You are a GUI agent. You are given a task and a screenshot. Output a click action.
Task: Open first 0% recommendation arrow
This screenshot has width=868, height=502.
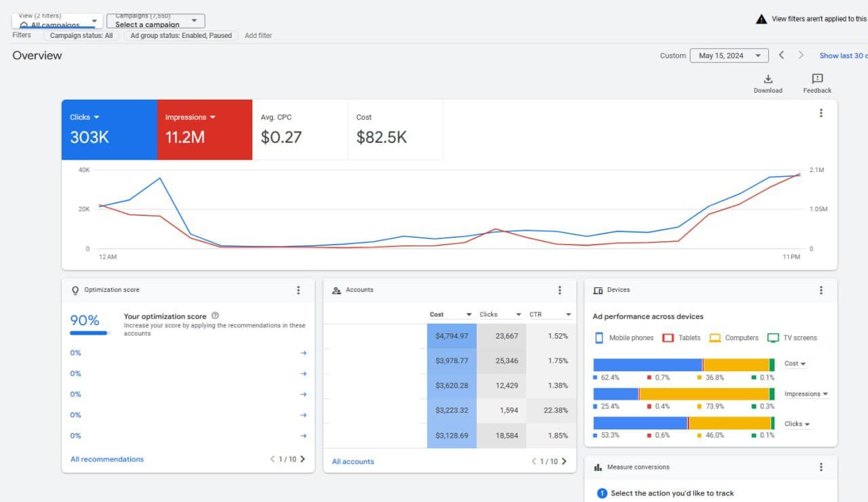coord(303,353)
